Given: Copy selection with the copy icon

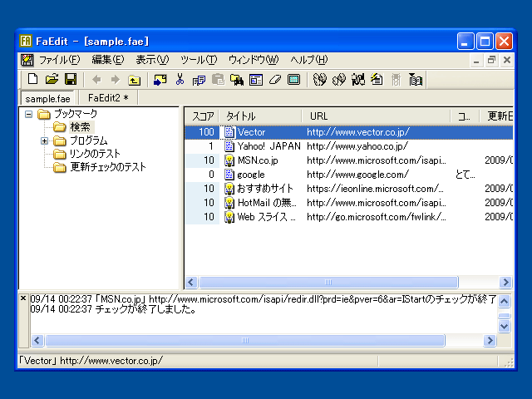Looking at the screenshot, I should point(199,80).
